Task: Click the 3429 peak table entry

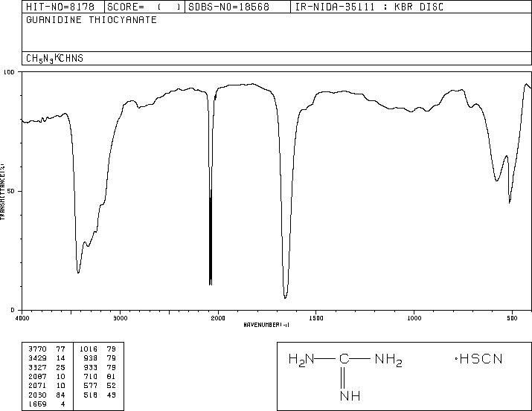Action: click(x=37, y=358)
